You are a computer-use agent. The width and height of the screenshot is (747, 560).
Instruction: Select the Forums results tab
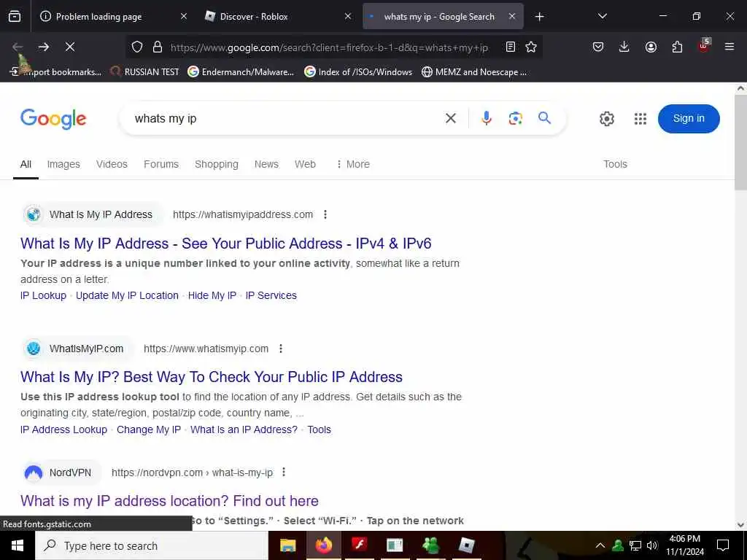pyautogui.click(x=161, y=164)
